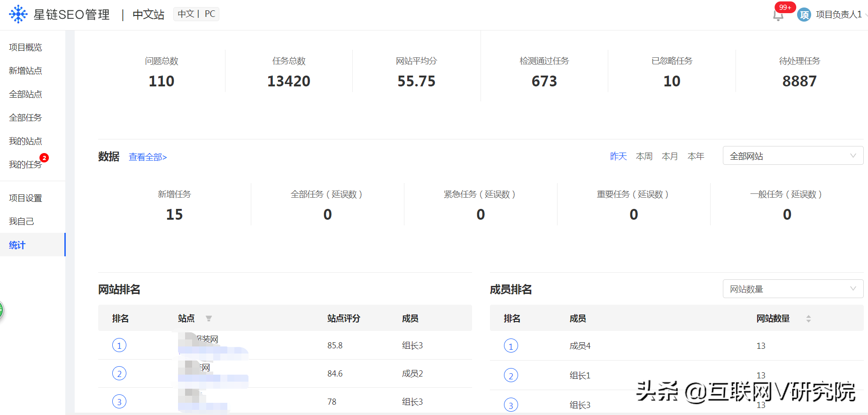Select 我自己 in the sidebar
Screen dimensions: 868x415
pos(21,222)
